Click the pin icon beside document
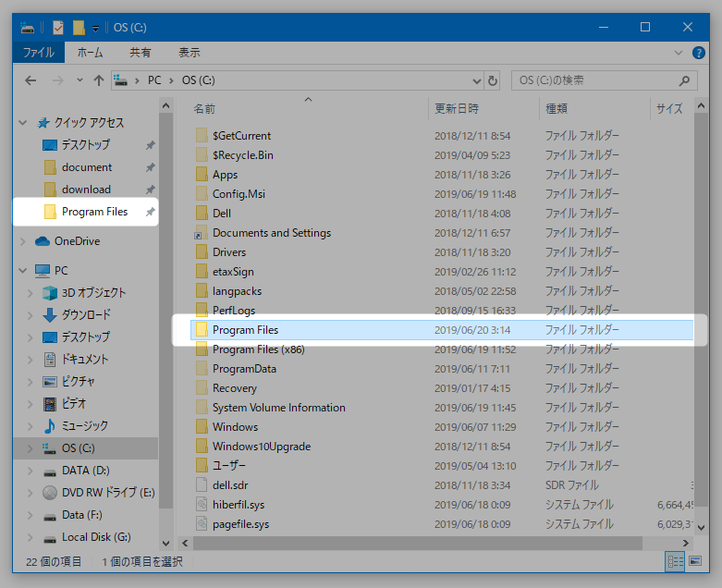The width and height of the screenshot is (722, 588). click(x=150, y=167)
